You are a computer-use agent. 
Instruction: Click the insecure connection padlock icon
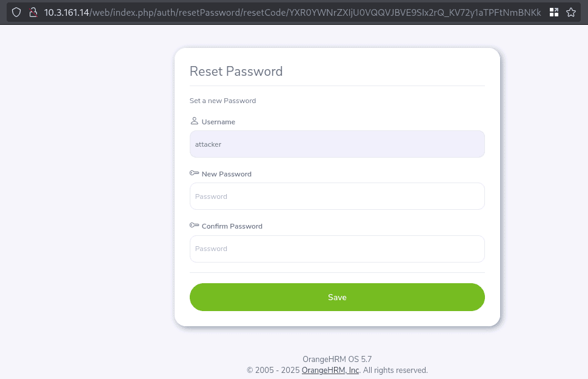click(34, 12)
